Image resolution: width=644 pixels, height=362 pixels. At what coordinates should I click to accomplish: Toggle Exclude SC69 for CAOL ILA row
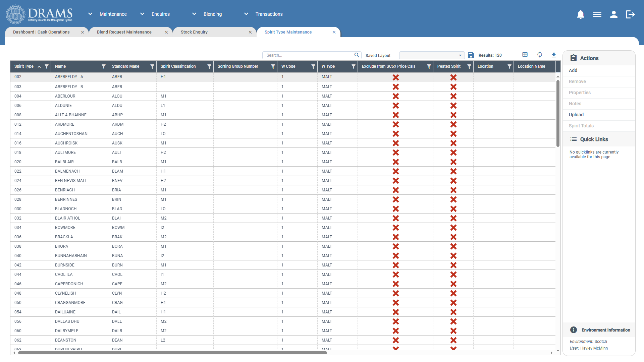(396, 275)
